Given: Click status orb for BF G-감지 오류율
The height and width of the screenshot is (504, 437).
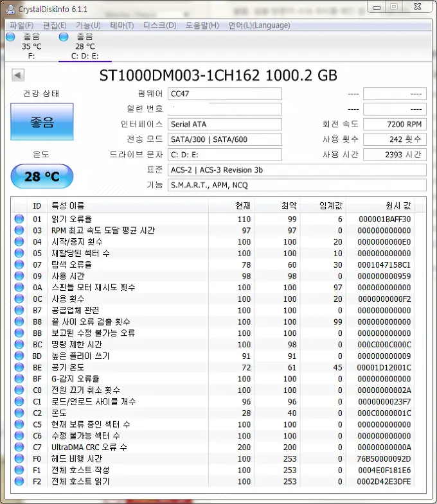Looking at the screenshot, I should 19,379.
